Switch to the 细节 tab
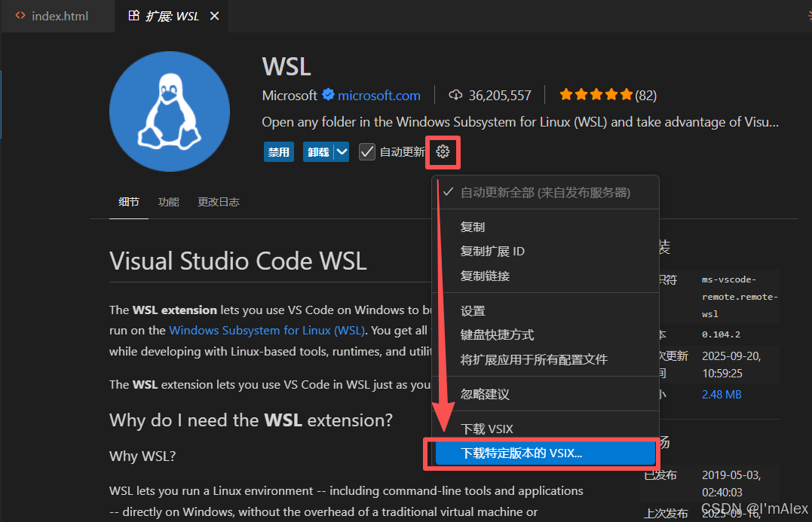 click(x=129, y=202)
